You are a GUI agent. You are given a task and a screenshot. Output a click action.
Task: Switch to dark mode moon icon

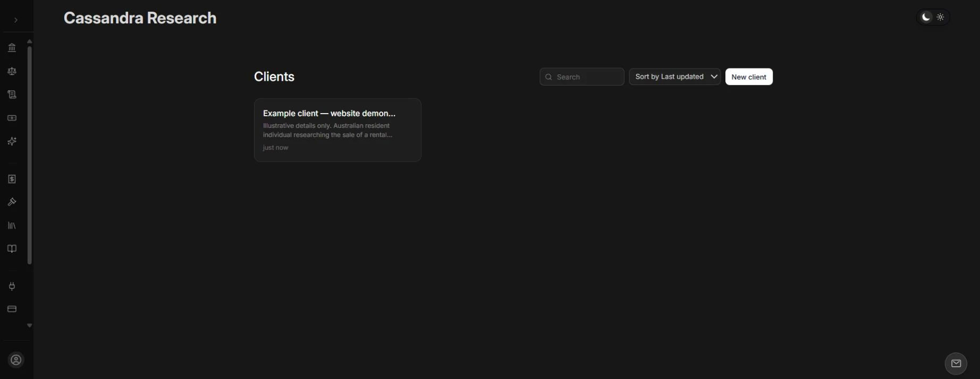coord(926,17)
